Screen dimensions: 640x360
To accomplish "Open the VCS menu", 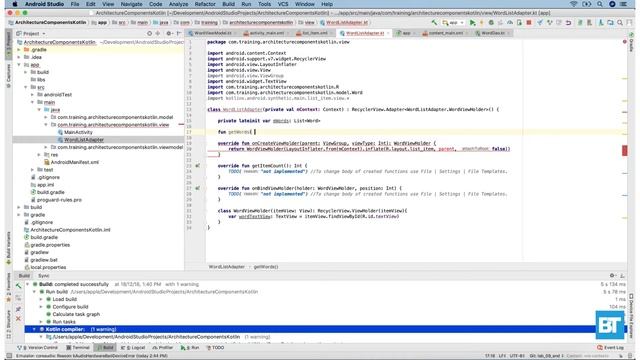I will tap(283, 4).
